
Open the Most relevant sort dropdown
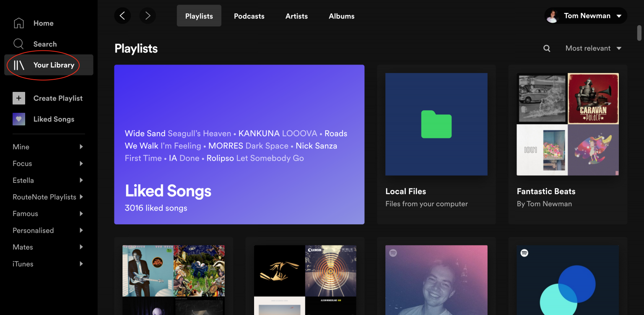click(x=593, y=48)
